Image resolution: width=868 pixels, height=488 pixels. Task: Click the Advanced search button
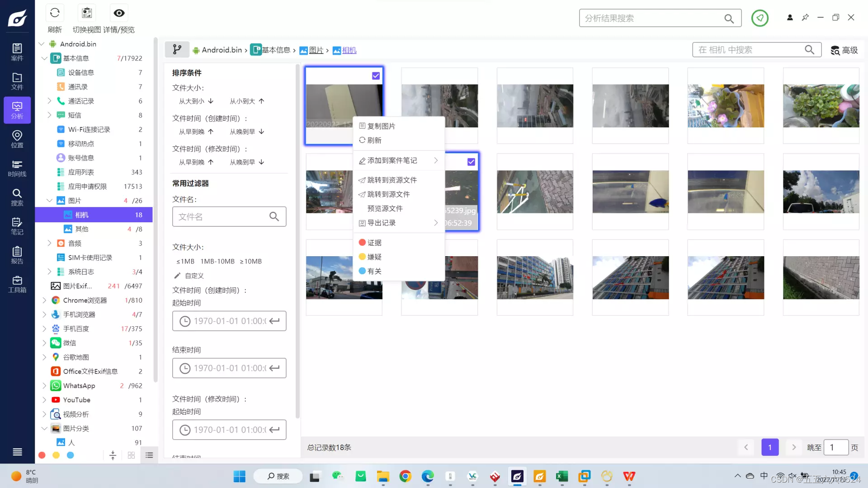click(x=844, y=50)
